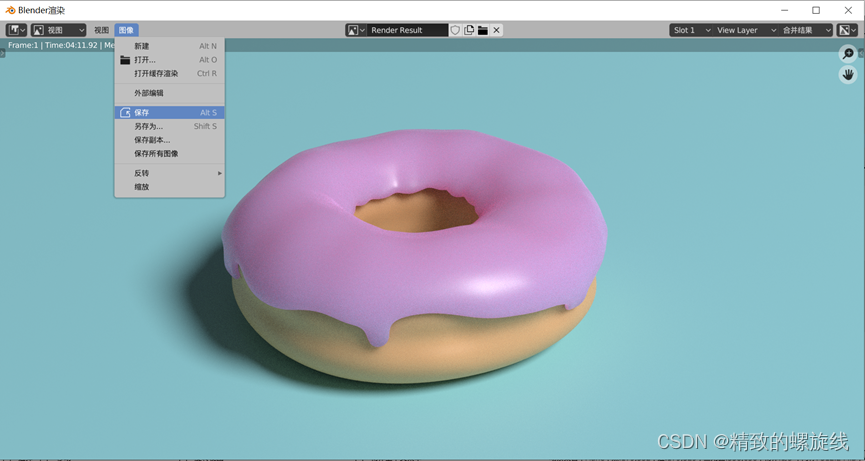865x461 pixels.
Task: Select 外部编辑 menu entry
Action: [169, 93]
